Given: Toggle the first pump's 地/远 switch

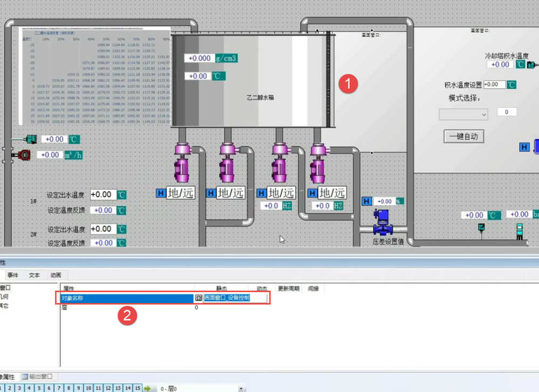Looking at the screenshot, I should click(180, 193).
